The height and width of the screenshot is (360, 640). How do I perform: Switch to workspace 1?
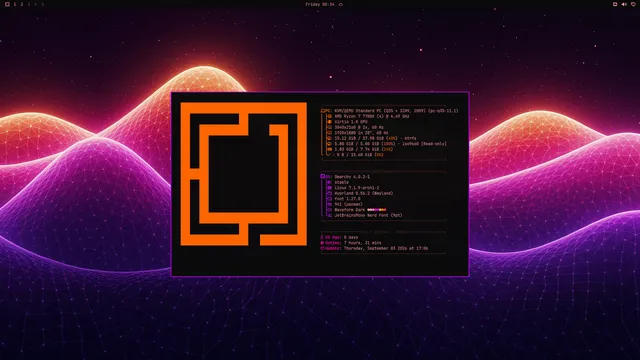click(15, 4)
